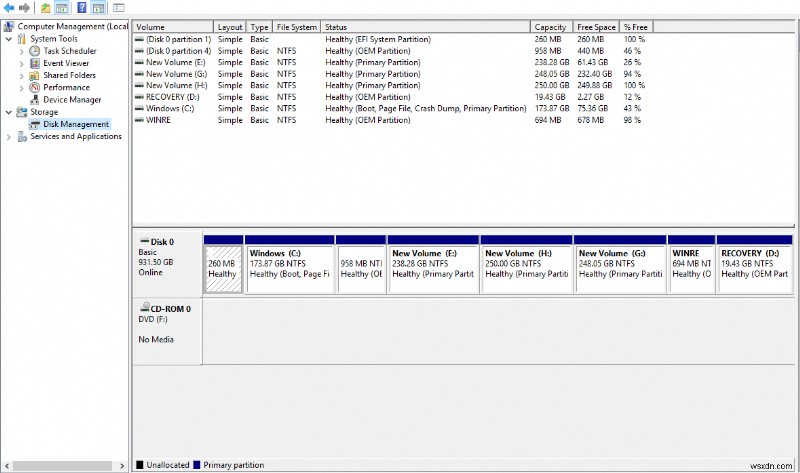The width and height of the screenshot is (800, 473).
Task: Select Device Manager in the tree
Action: point(72,99)
